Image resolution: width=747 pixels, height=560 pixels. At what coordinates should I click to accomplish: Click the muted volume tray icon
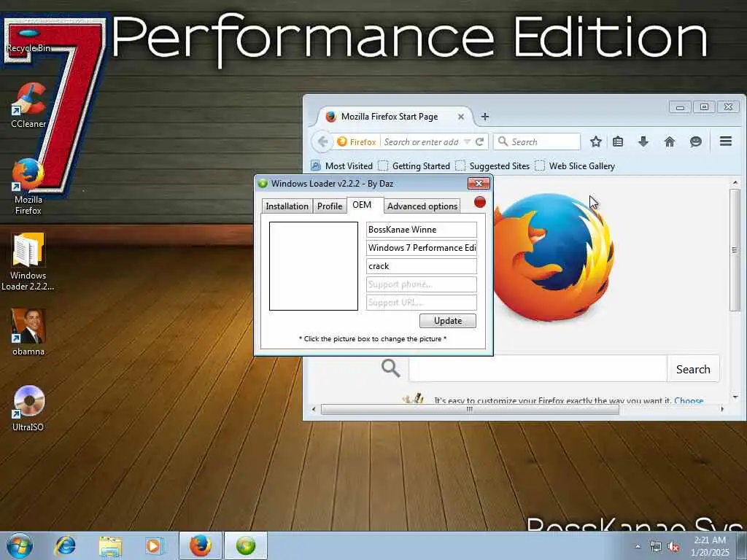(673, 547)
